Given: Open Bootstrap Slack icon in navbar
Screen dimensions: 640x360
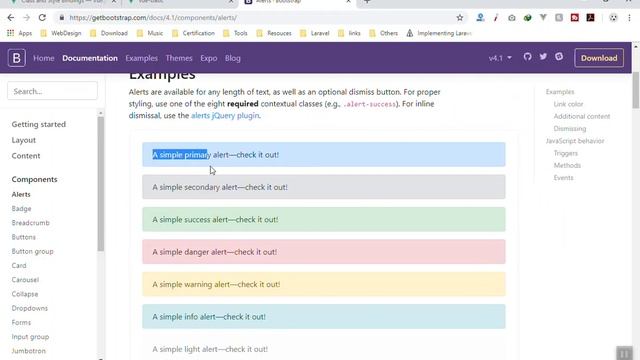Looking at the screenshot, I should pos(559,57).
